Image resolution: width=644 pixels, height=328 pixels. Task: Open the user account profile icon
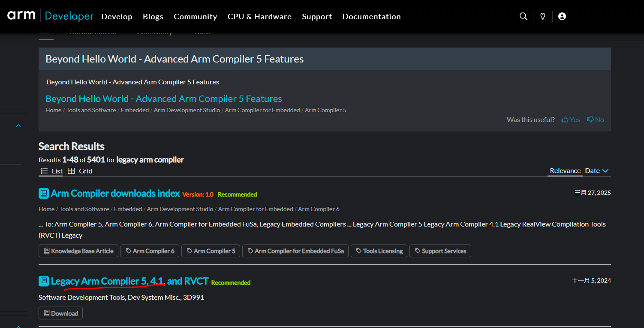tap(562, 16)
